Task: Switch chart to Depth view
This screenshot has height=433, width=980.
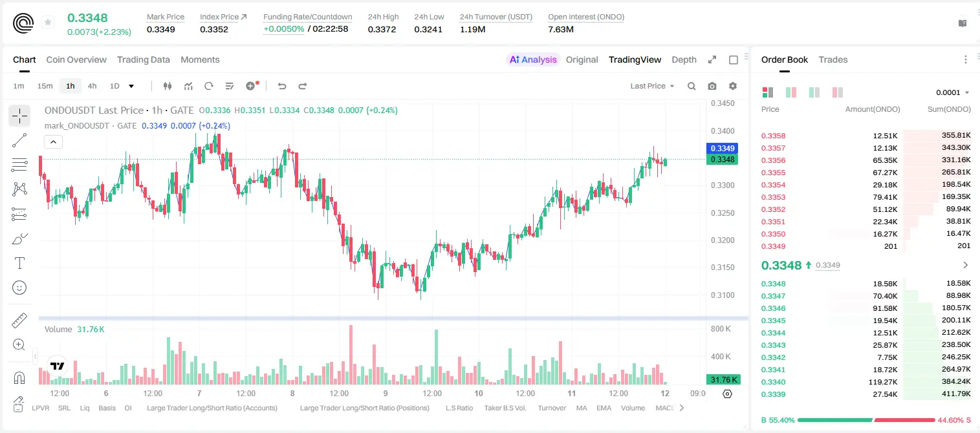Action: [x=684, y=59]
